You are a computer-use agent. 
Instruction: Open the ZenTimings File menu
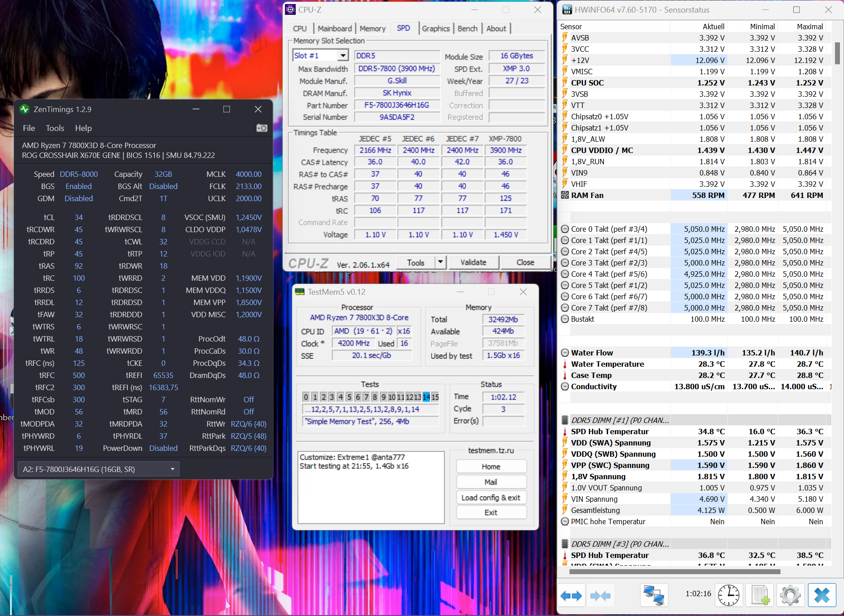29,128
